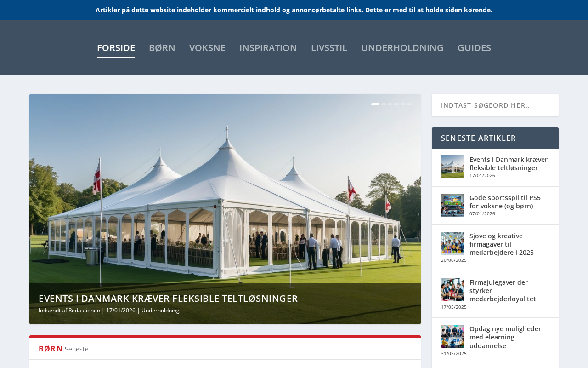The image size is (588, 368).
Task: Open 'Sjove og kreative firmagaver' article link
Action: pyautogui.click(x=502, y=244)
